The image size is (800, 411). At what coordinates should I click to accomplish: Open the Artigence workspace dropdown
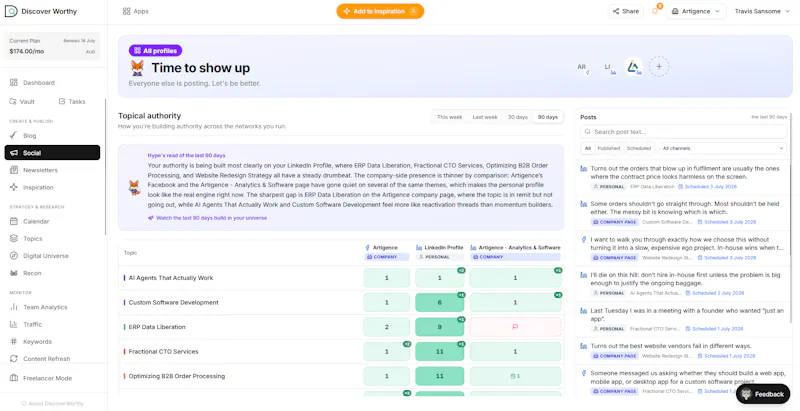(x=696, y=11)
